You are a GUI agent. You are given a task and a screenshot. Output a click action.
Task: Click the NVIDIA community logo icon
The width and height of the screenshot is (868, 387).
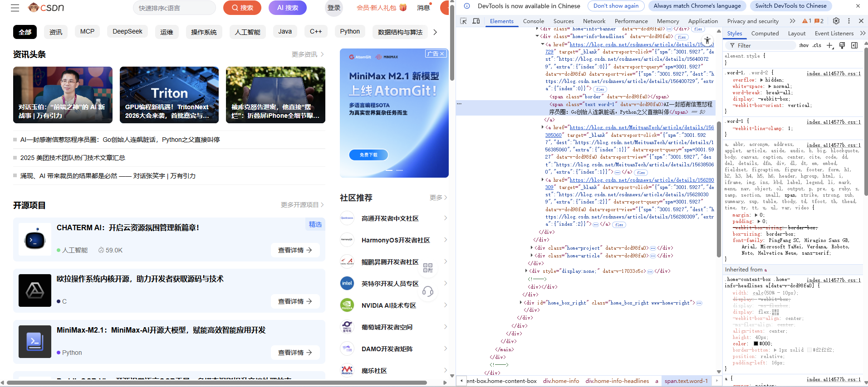tap(347, 305)
